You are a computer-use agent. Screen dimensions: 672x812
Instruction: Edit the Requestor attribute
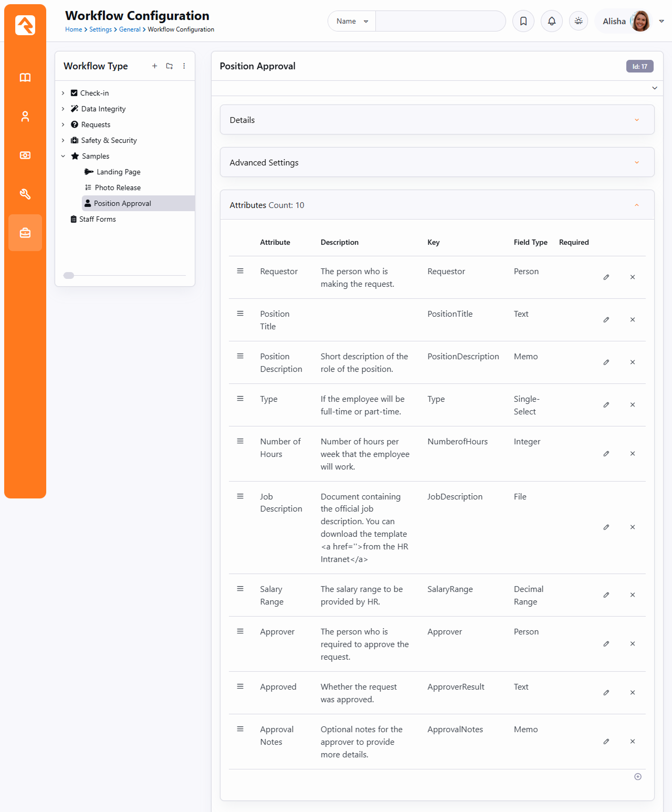606,277
